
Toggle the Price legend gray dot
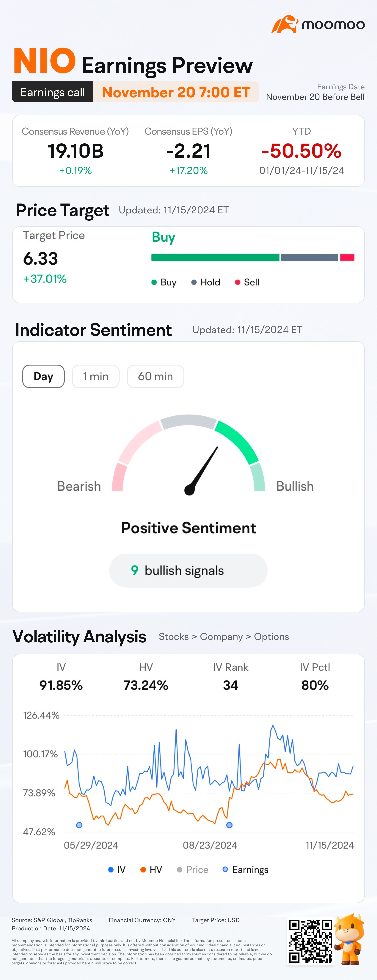coord(180,870)
